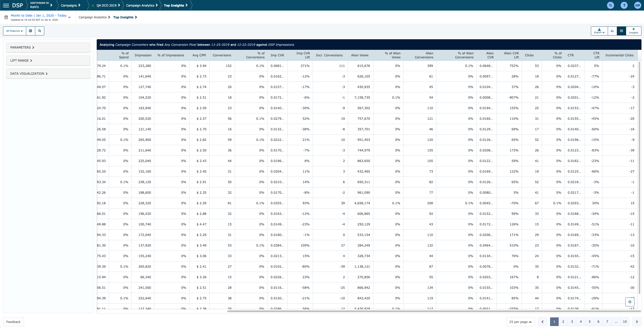Expand the DATA VISUALIZATION panel

click(48, 74)
